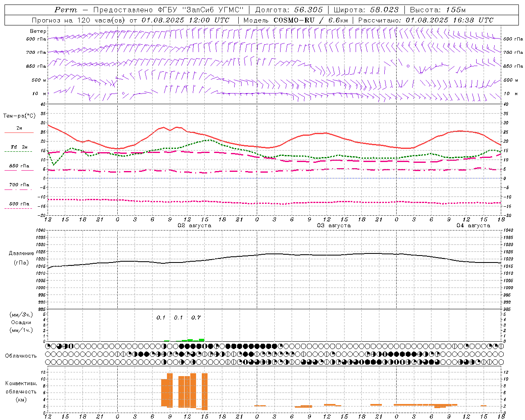
Task: Click the 'Долгота: 56.305' value
Action: (x=289, y=10)
